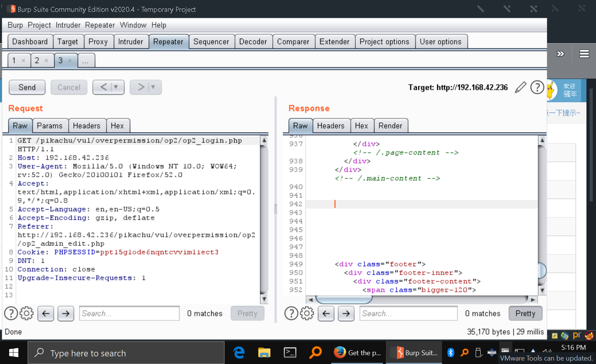Image resolution: width=596 pixels, height=364 pixels.
Task: Open Project options tab
Action: coord(384,42)
